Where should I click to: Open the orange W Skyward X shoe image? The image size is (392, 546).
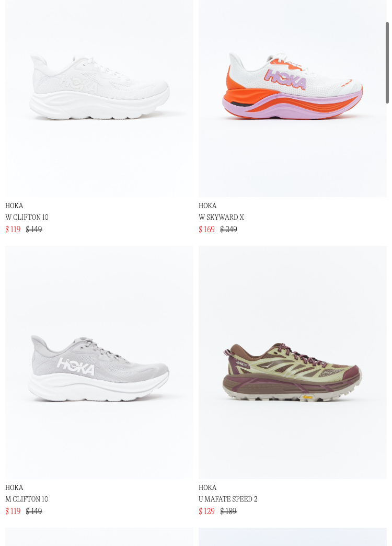coord(293,98)
